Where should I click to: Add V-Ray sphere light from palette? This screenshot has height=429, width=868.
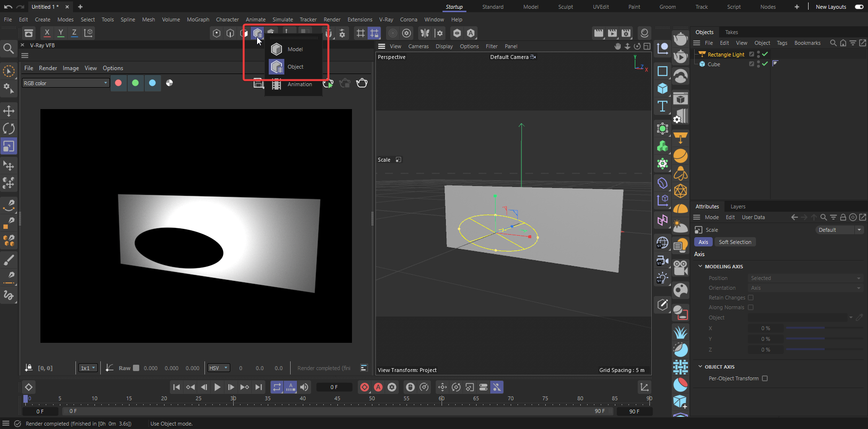681,156
